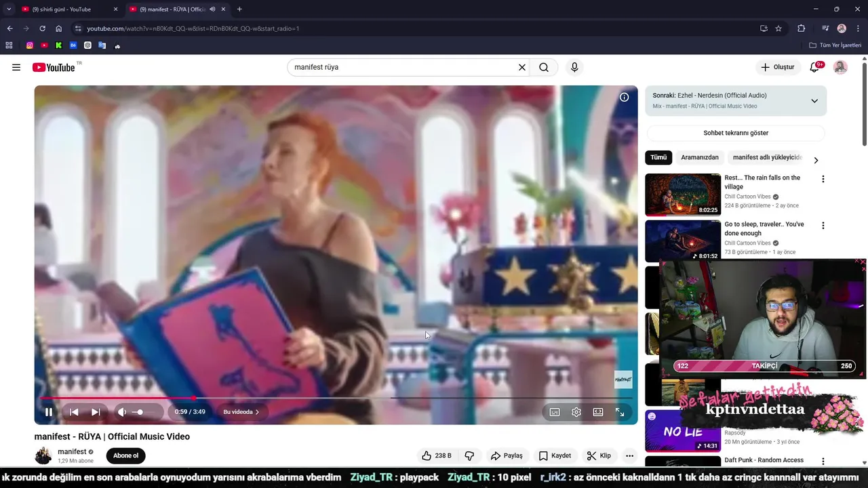Open YouTube notifications bell

815,67
